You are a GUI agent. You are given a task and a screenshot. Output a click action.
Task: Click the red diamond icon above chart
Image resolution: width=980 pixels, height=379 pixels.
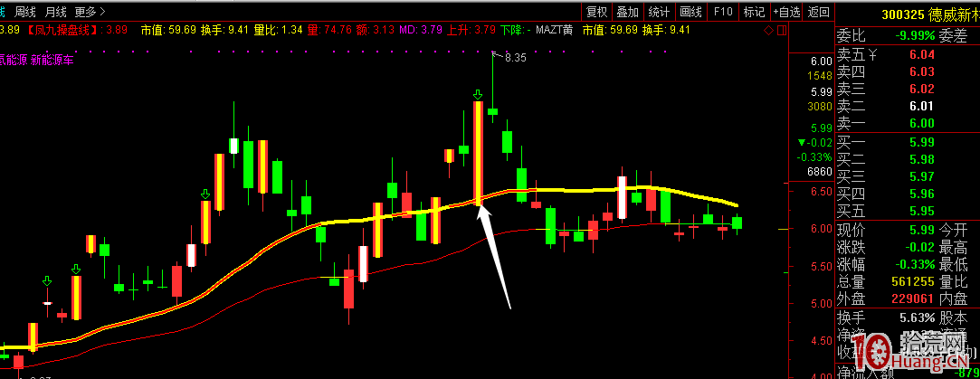pos(768,30)
